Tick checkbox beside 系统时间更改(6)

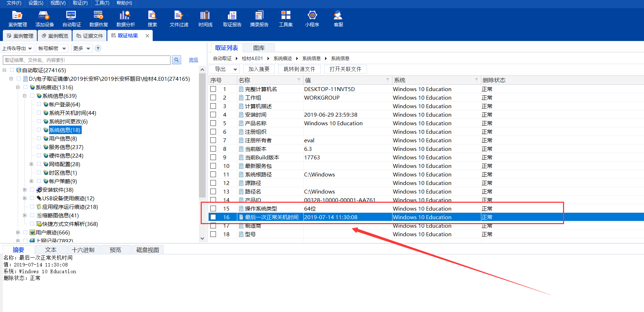39,121
